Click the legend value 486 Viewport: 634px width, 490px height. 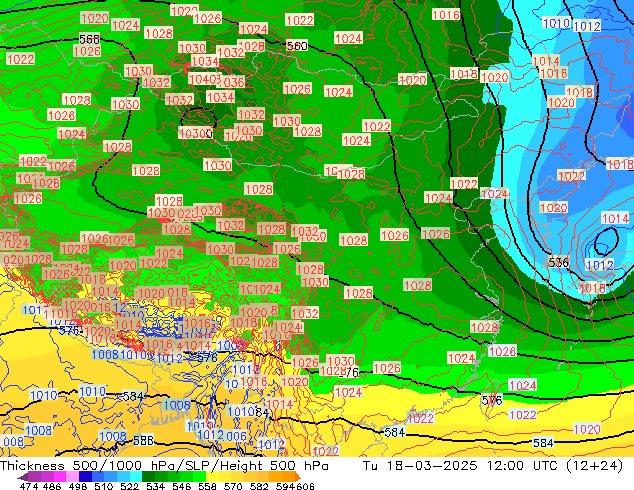click(52, 486)
